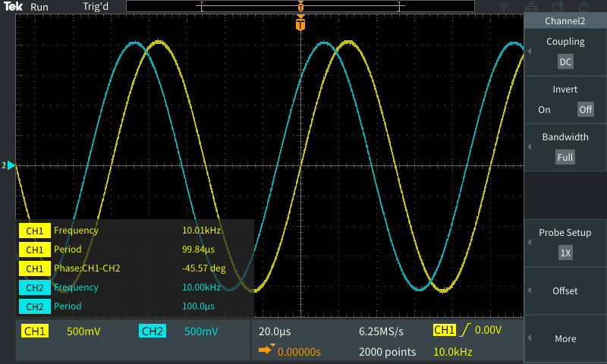Image resolution: width=607 pixels, height=364 pixels.
Task: Set Invert to Off
Action: [x=585, y=109]
